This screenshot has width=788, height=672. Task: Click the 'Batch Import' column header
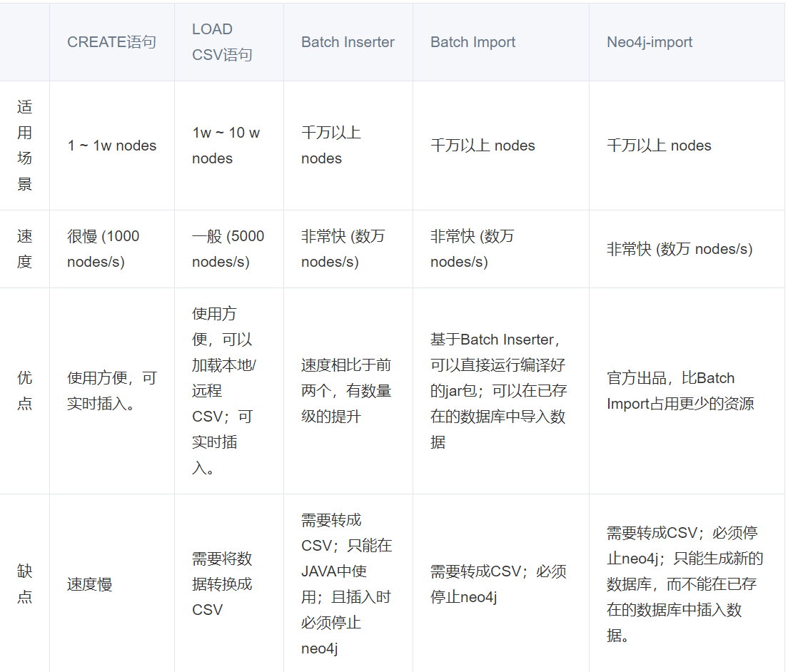500,42
